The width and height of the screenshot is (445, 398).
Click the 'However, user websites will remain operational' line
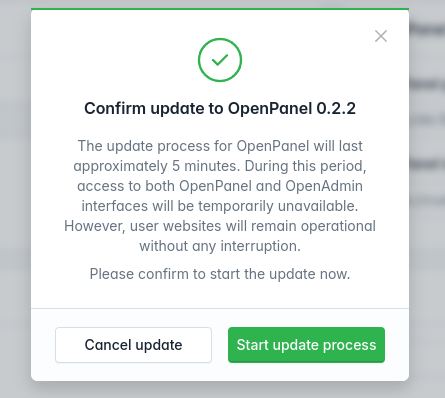220,226
